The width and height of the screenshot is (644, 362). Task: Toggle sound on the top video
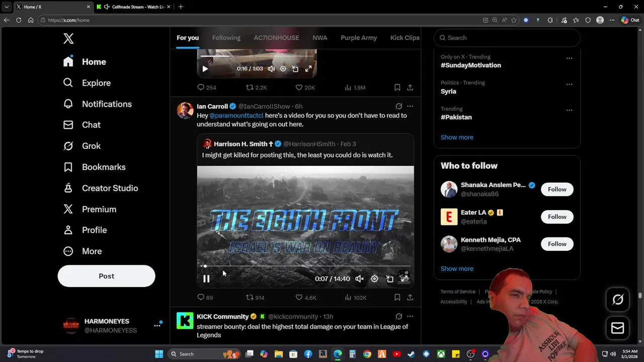[x=271, y=69]
